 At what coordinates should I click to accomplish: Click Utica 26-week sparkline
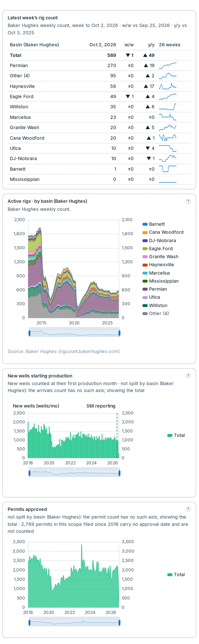pos(167,148)
